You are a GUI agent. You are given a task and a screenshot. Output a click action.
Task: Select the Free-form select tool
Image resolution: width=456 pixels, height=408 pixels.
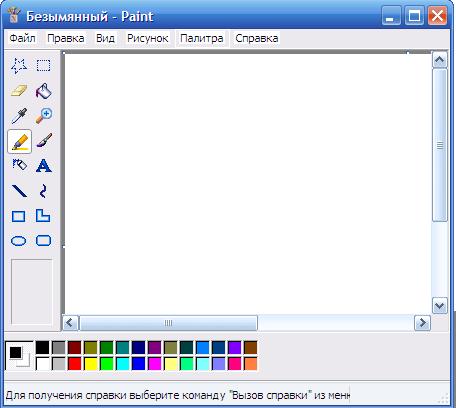[x=19, y=66]
